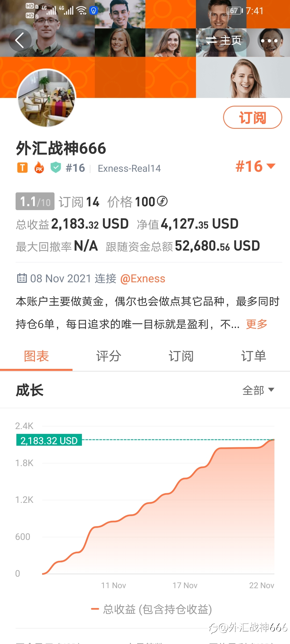Image resolution: width=290 pixels, height=644 pixels.
Task: Tap the green shield verified badge
Action: tap(56, 168)
